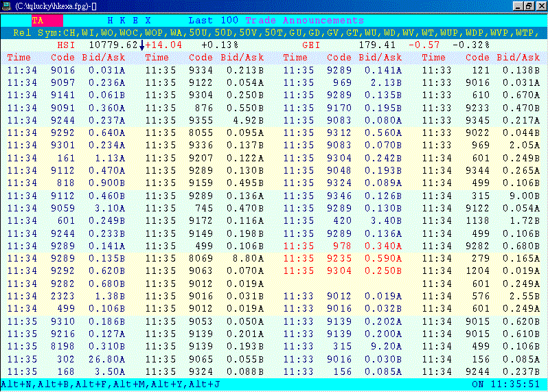Viewport: 548px width, 392px height.
Task: Click the HSI index label
Action: pyautogui.click(x=66, y=45)
